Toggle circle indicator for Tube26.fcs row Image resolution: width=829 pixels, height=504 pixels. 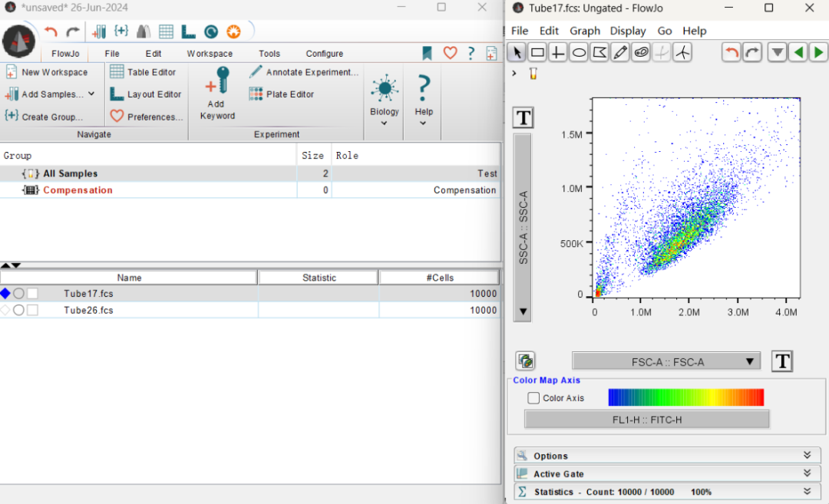(18, 310)
